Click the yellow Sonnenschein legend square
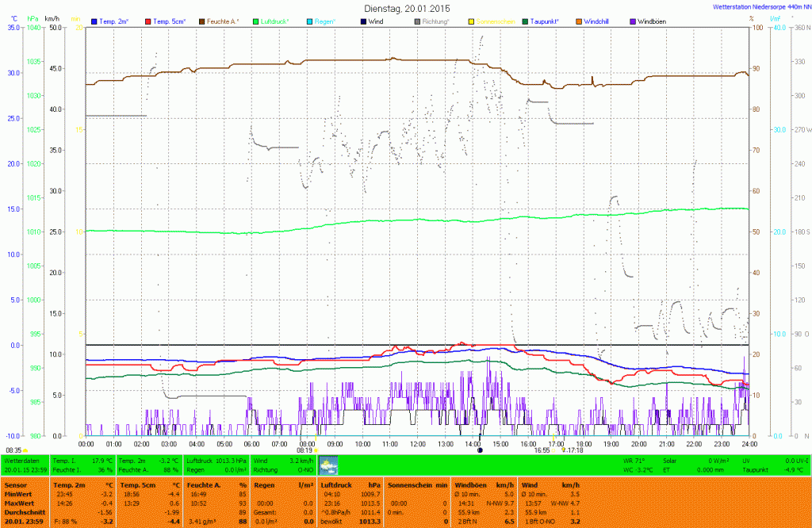The image size is (812, 528). coord(471,20)
